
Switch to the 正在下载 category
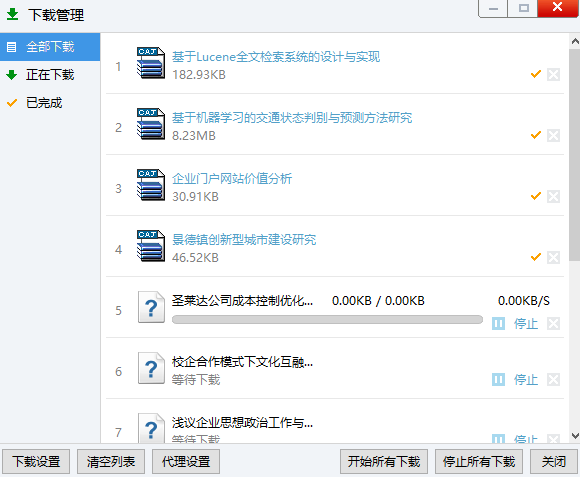[x=50, y=75]
